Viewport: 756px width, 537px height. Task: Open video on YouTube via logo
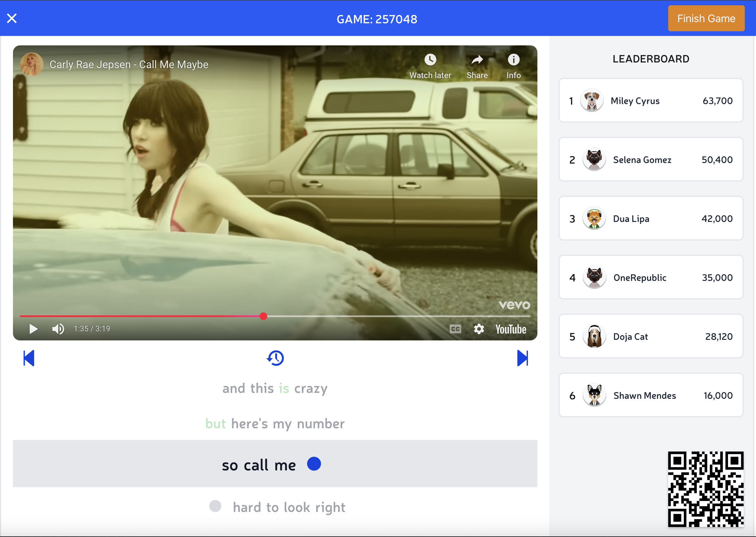click(511, 329)
